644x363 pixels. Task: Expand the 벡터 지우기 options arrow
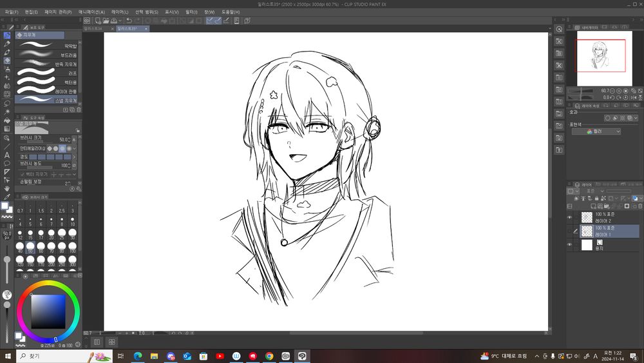pyautogui.click(x=74, y=174)
